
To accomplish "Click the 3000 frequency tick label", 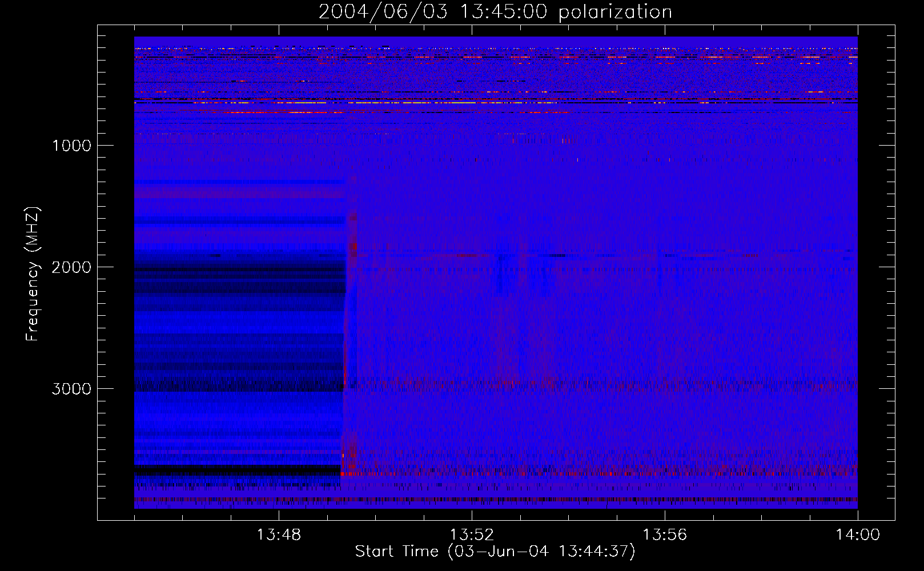I will (71, 389).
